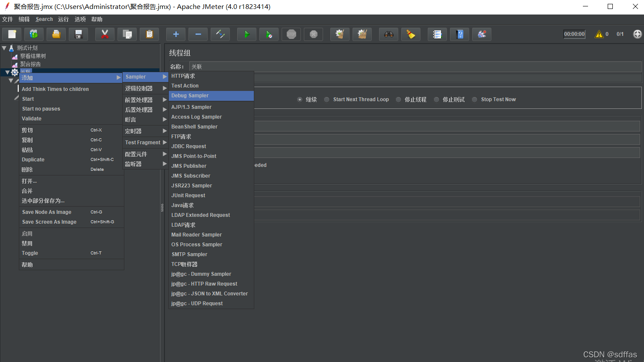Open the 选项 menu
The image size is (644, 362).
click(80, 19)
